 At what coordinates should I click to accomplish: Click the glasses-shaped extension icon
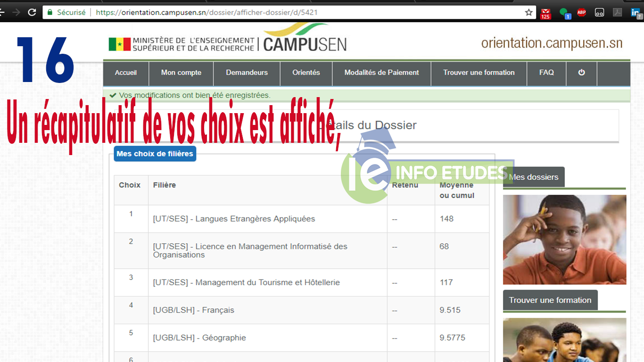tap(600, 13)
